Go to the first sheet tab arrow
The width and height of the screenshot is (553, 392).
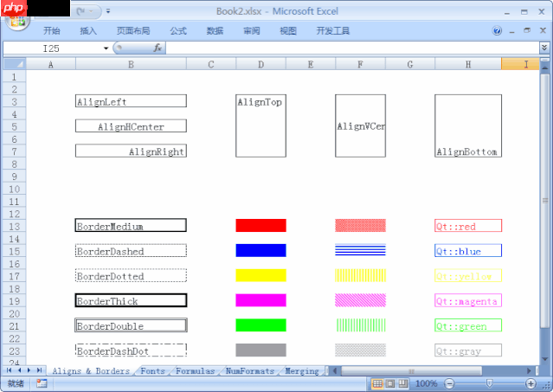[10, 370]
